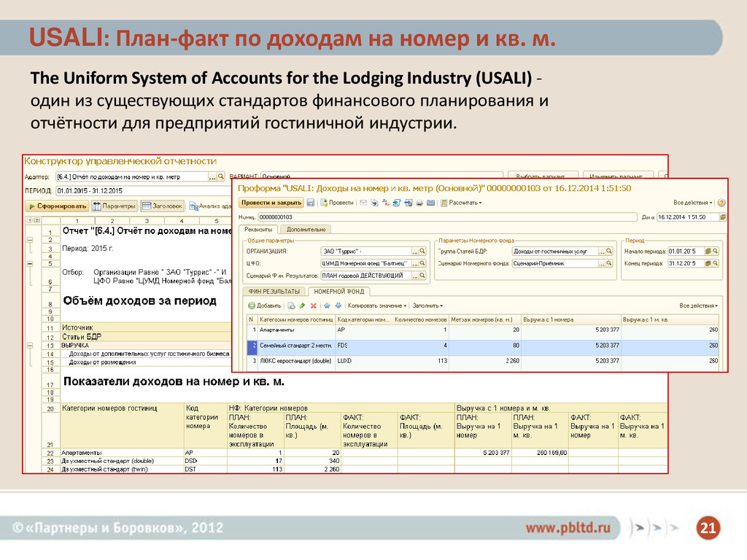The width and height of the screenshot is (747, 560).
Task: Click magnifier icon of ЦФО field
Action: (422, 263)
